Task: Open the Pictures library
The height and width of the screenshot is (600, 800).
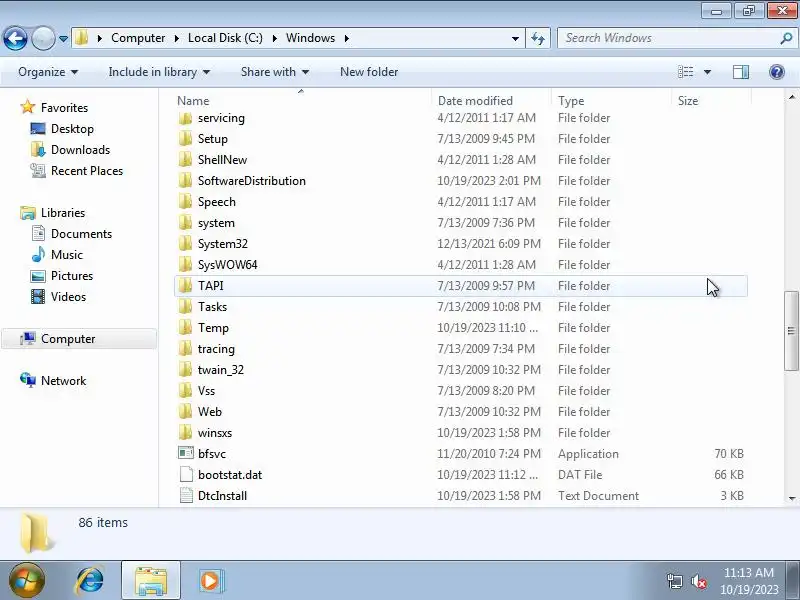Action: [71, 276]
